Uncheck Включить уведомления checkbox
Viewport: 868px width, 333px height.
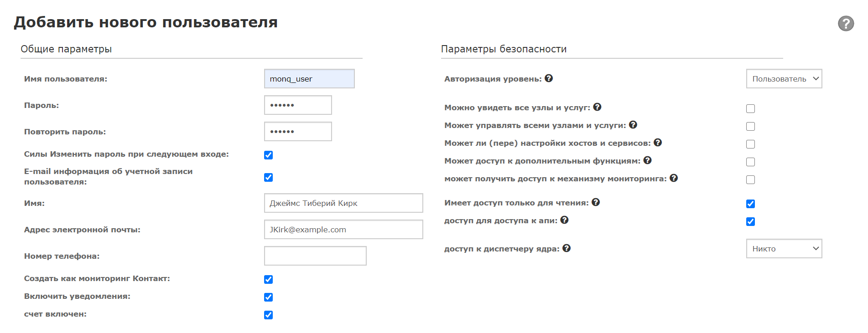[268, 297]
